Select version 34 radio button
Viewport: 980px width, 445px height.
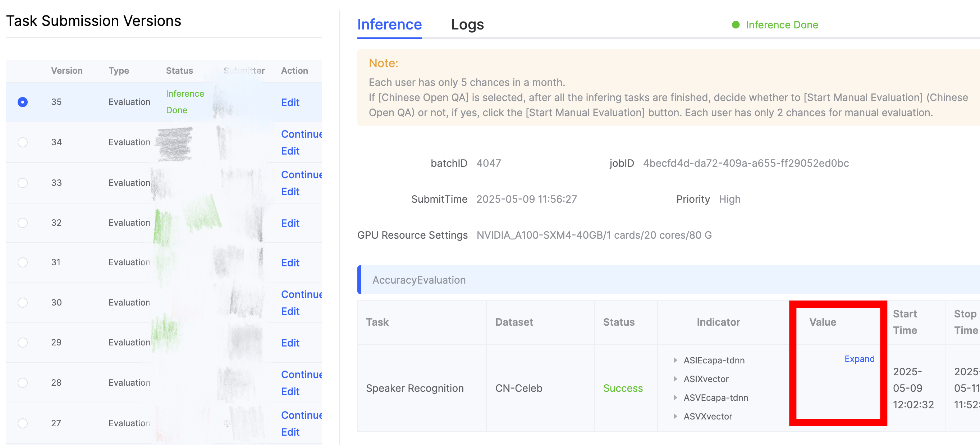click(x=22, y=142)
